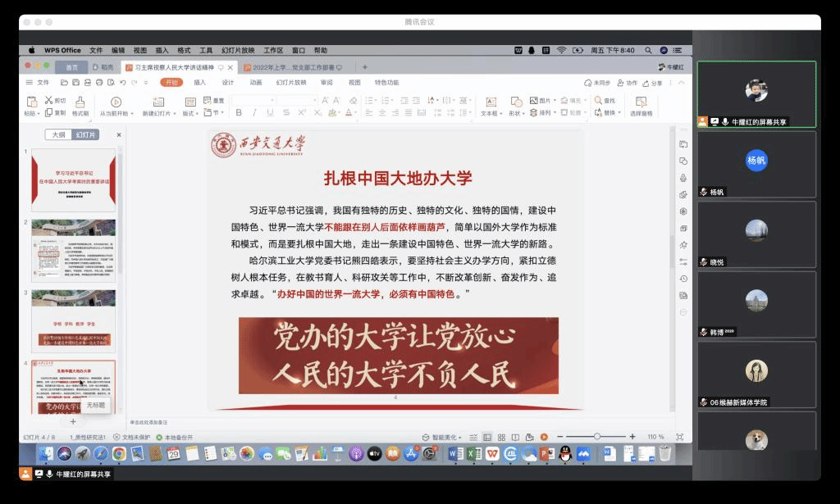
Task: Open the Insert (插入) ribbon tab
Action: pyautogui.click(x=199, y=83)
